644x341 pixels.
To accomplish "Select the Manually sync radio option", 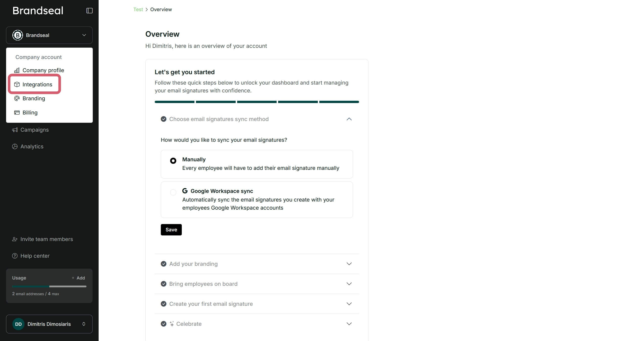I will click(173, 161).
